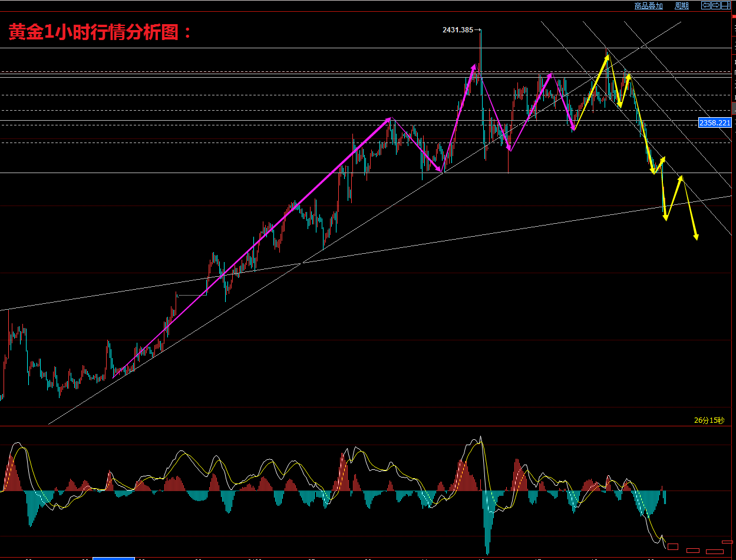Click the 商品叠加 overlay link
This screenshot has width=736, height=560.
[648, 6]
